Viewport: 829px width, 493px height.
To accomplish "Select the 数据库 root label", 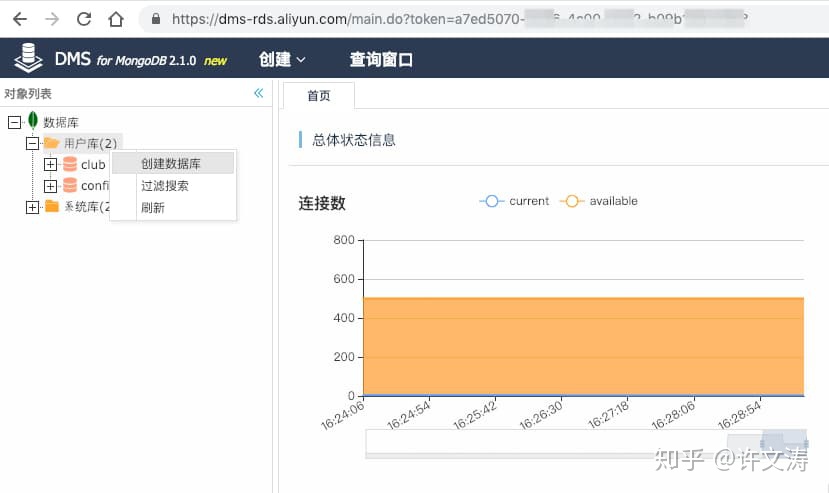I will tap(61, 122).
